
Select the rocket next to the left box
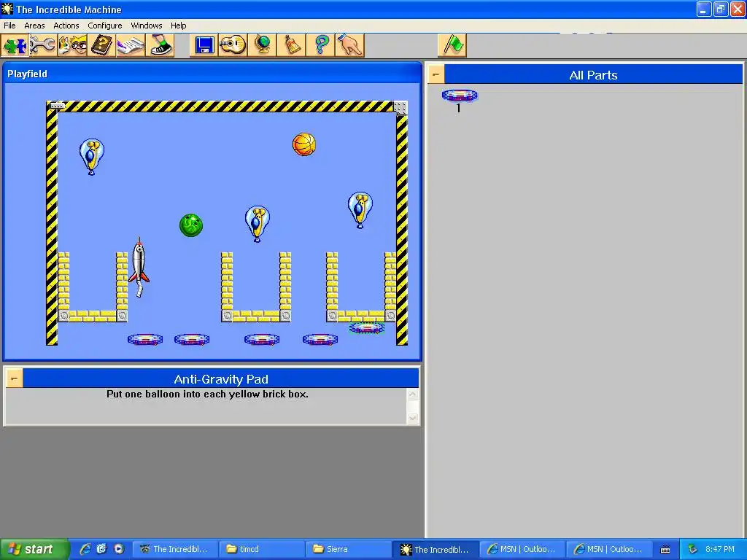tap(139, 267)
